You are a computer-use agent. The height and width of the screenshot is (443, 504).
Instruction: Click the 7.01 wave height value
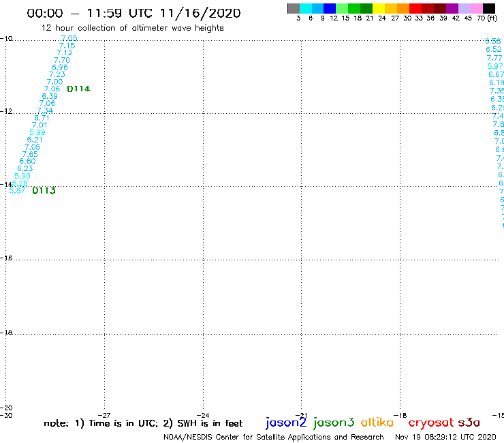point(40,125)
